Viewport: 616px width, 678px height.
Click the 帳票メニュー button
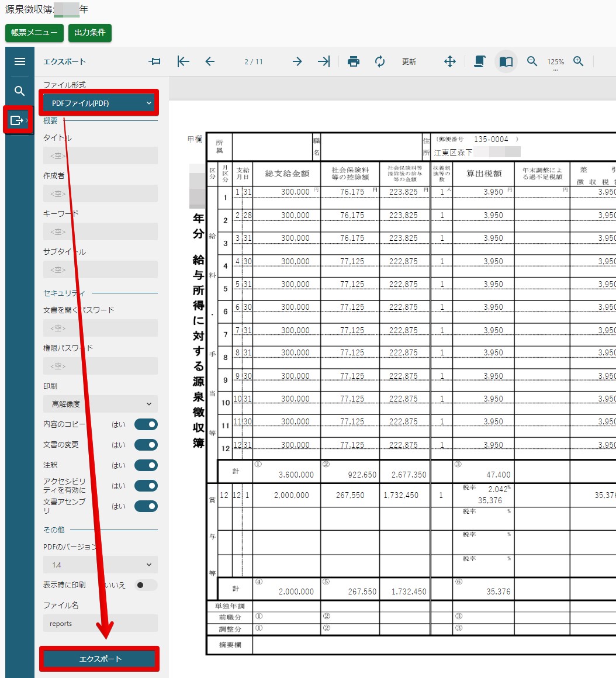point(34,32)
